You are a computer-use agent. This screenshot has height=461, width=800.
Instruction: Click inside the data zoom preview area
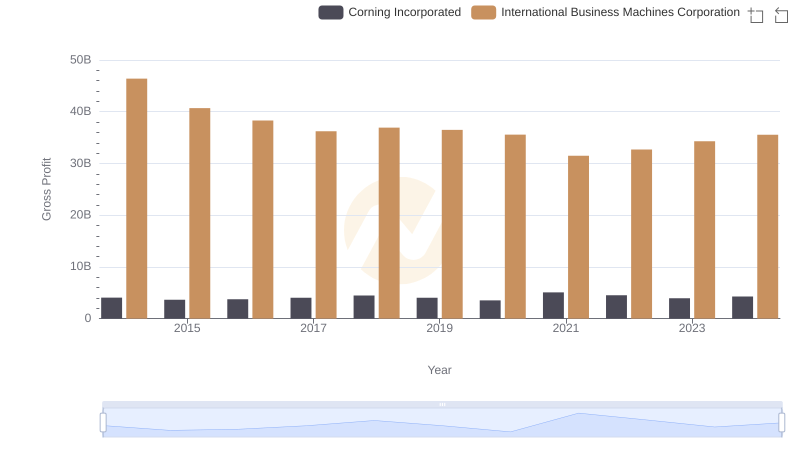442,423
